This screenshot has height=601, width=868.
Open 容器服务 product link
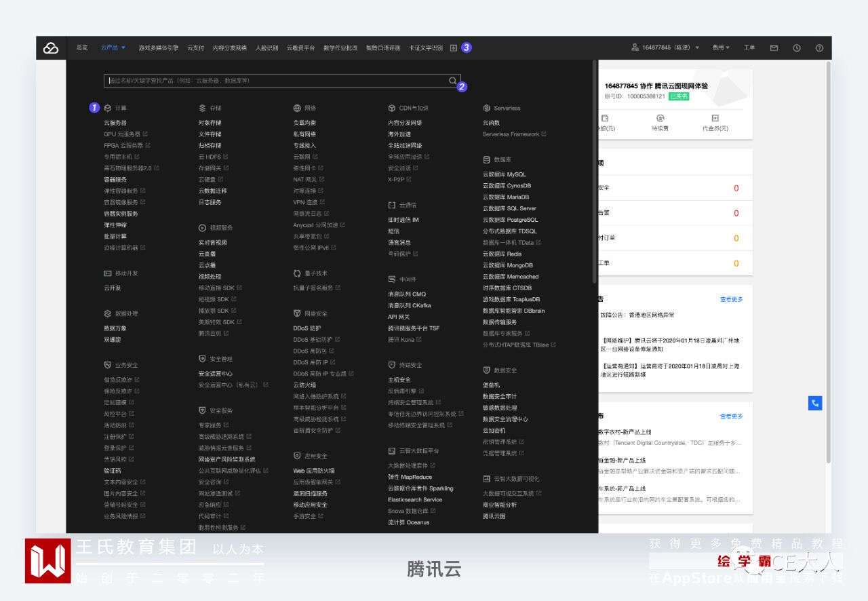pyautogui.click(x=115, y=180)
